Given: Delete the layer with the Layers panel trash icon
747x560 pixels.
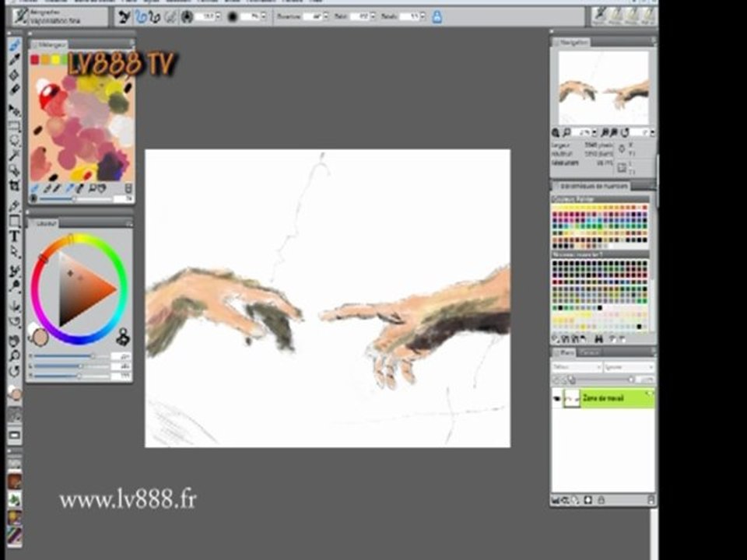Looking at the screenshot, I should (651, 499).
